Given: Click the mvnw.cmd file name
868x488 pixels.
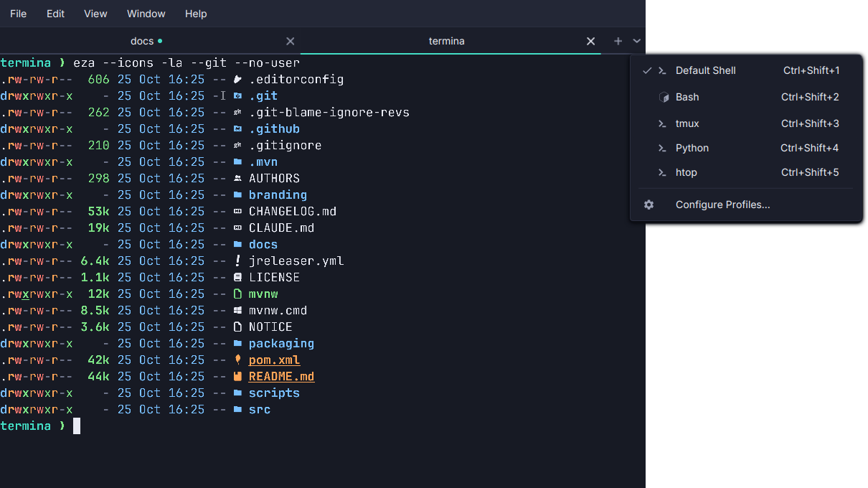Looking at the screenshot, I should 278,310.
